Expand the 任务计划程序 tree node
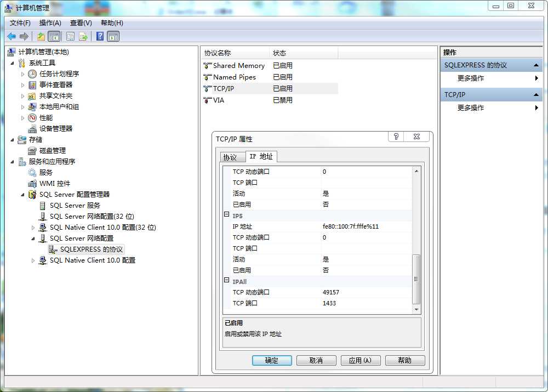 (x=22, y=74)
